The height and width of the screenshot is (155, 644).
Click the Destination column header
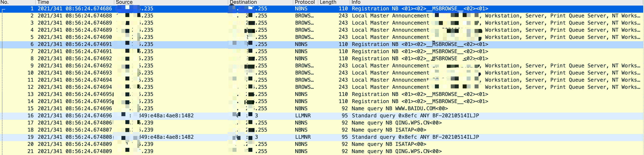click(243, 2)
